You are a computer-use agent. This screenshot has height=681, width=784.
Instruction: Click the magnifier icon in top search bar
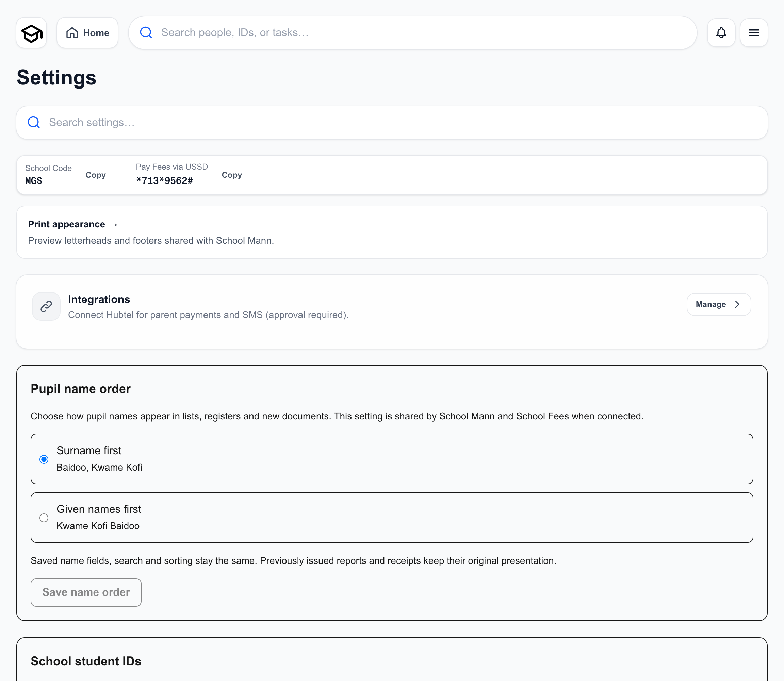[146, 33]
